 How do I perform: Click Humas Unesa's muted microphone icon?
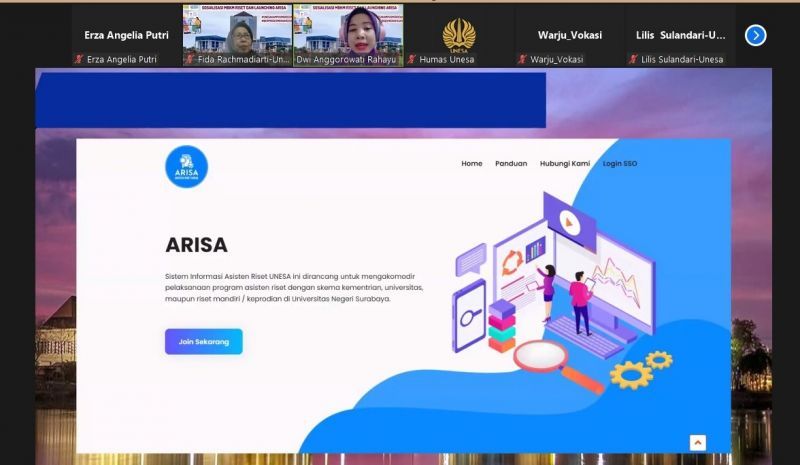(412, 59)
